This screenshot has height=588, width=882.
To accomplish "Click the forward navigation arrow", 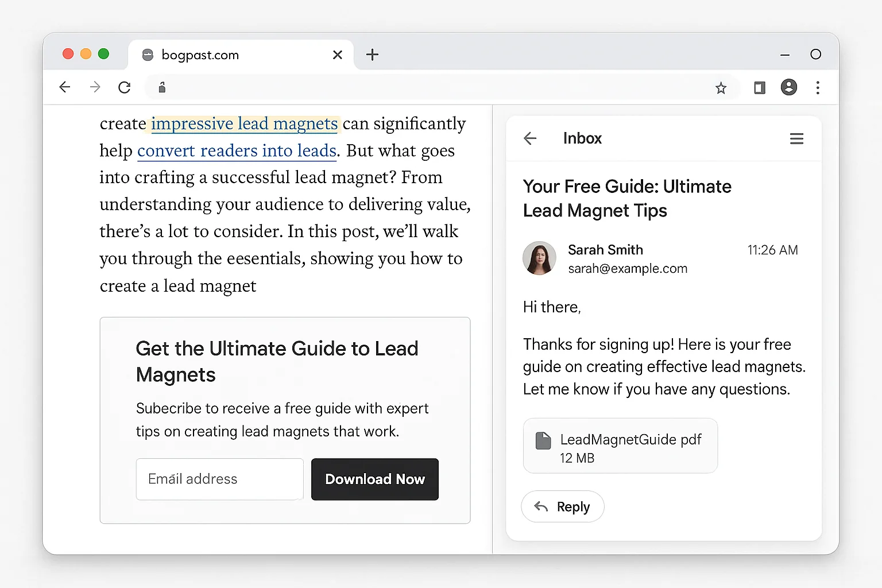I will pos(95,87).
